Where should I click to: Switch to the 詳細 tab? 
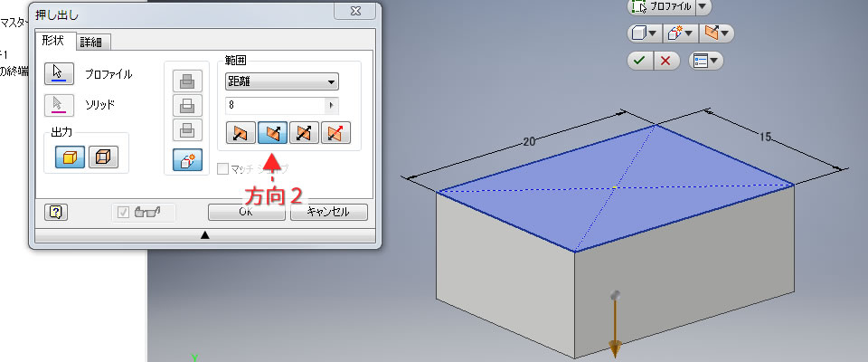[92, 43]
